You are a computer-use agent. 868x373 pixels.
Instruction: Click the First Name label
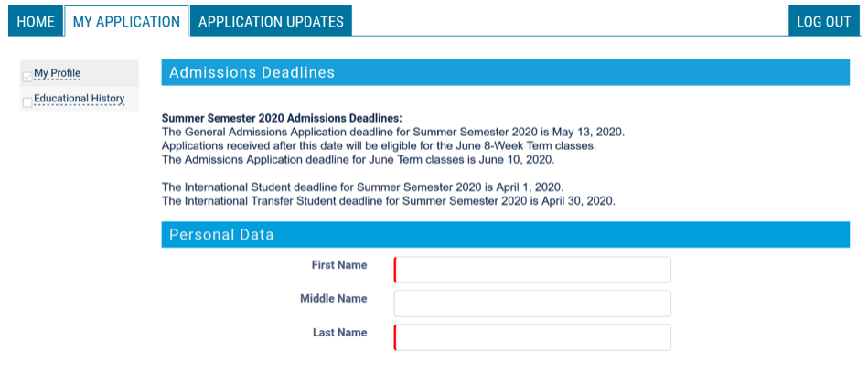338,265
